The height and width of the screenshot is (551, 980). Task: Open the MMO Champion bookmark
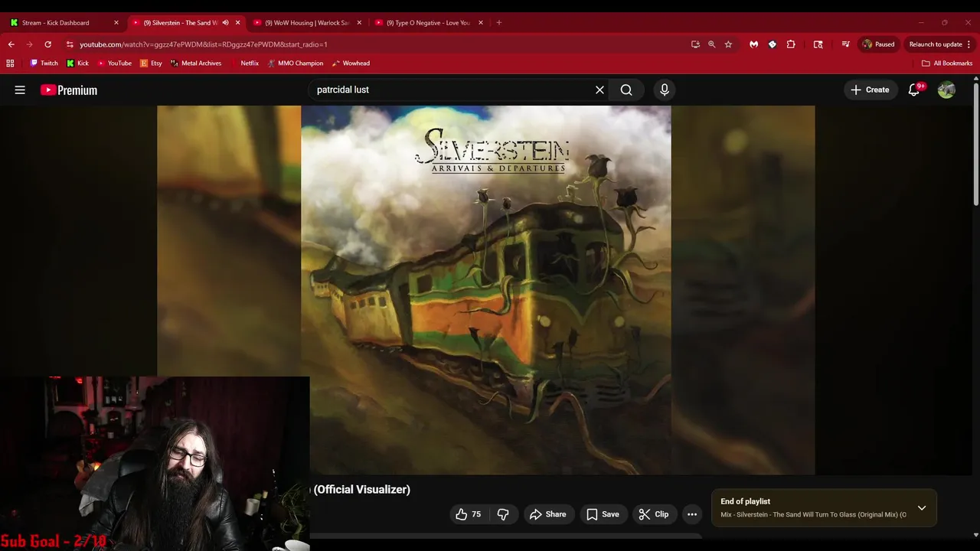click(x=296, y=64)
